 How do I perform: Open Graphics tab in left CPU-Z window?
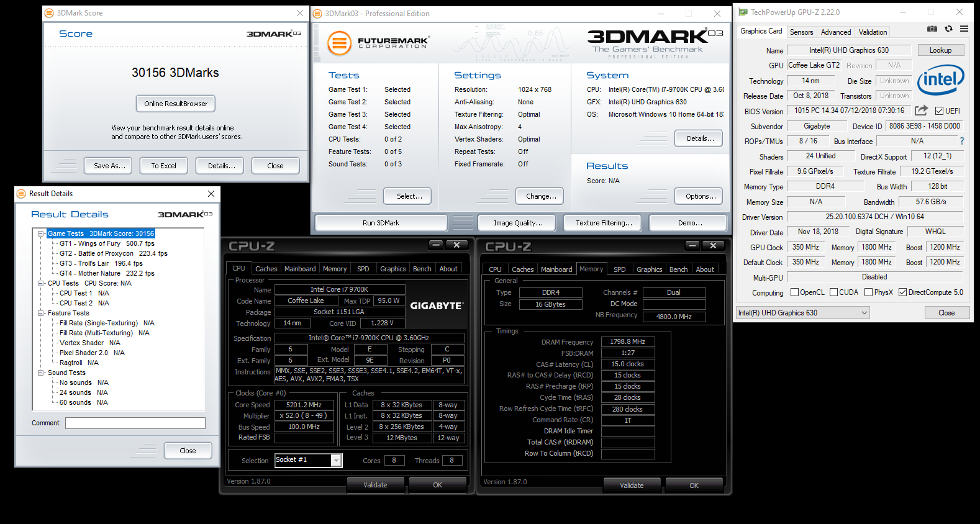(392, 269)
